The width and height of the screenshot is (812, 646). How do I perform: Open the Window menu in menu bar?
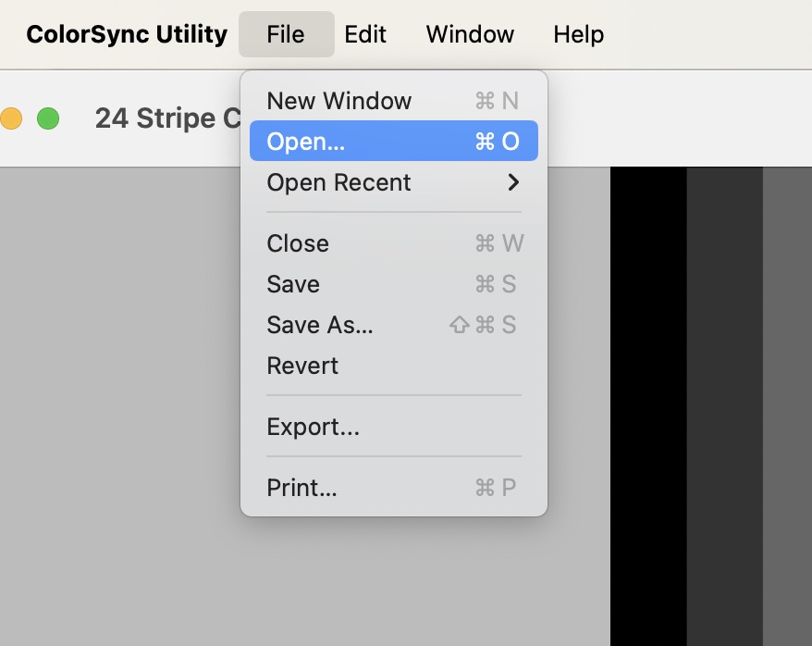(470, 34)
